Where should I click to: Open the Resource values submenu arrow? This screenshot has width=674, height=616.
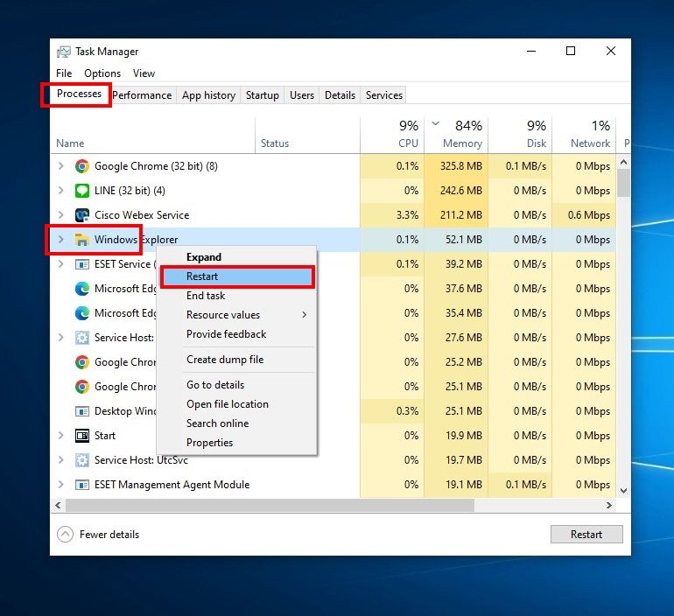pyautogui.click(x=305, y=315)
